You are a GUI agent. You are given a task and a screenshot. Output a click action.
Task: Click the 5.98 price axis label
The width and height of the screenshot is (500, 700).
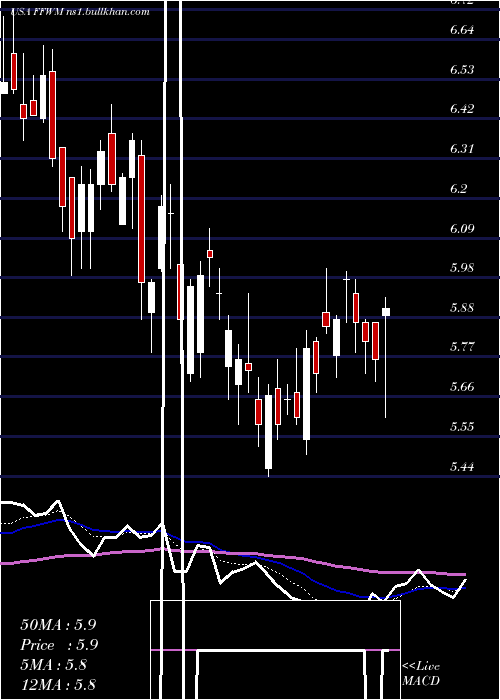[x=462, y=268]
